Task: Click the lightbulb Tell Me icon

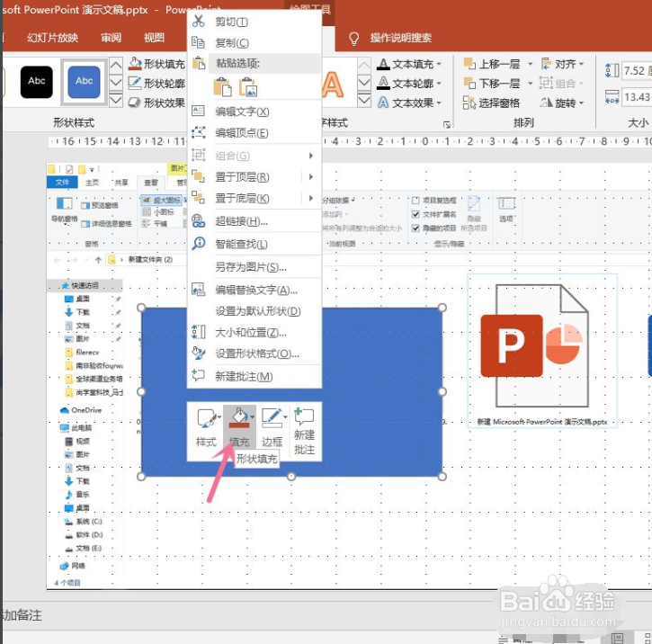Action: click(353, 39)
